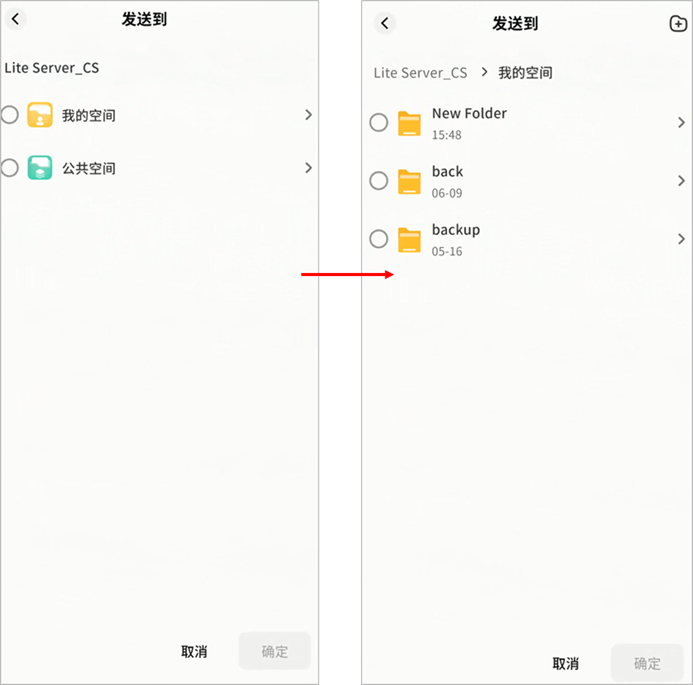Tap 取消 in the left panel
Image resolution: width=693 pixels, height=685 pixels.
coord(194,651)
